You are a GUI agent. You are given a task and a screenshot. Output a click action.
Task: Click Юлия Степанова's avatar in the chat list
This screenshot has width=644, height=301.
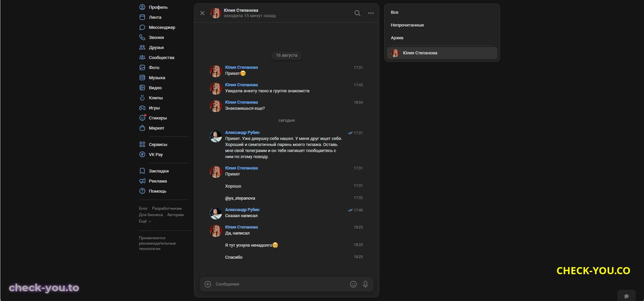[395, 53]
